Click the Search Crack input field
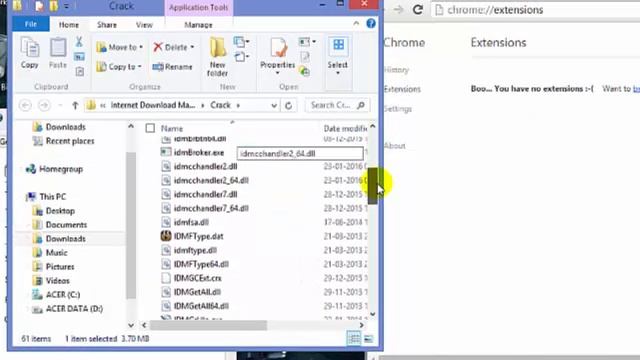 point(337,105)
